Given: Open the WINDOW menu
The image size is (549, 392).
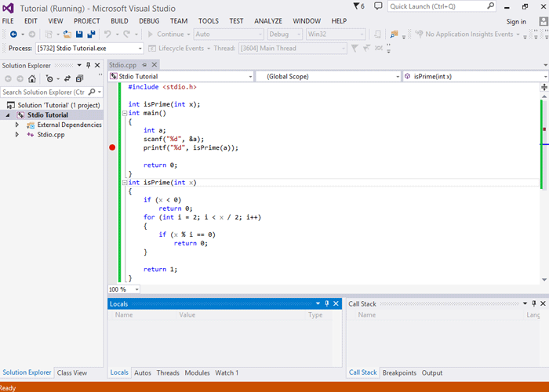Looking at the screenshot, I should click(307, 21).
